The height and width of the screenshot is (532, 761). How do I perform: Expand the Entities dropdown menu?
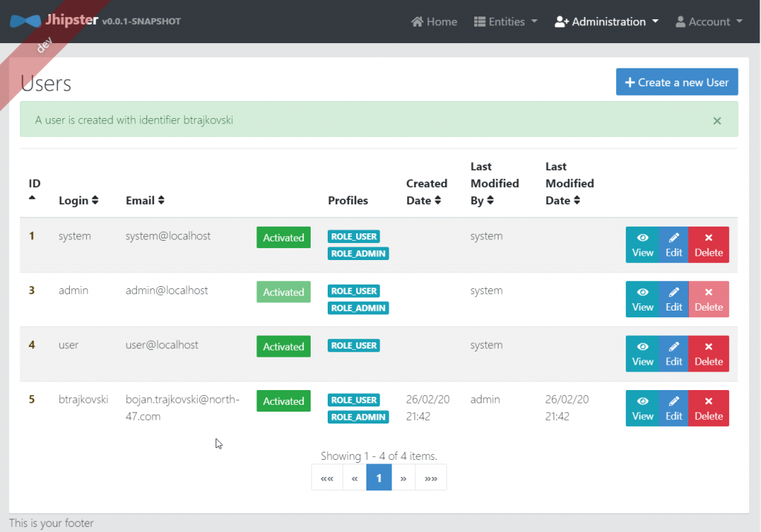pos(505,22)
